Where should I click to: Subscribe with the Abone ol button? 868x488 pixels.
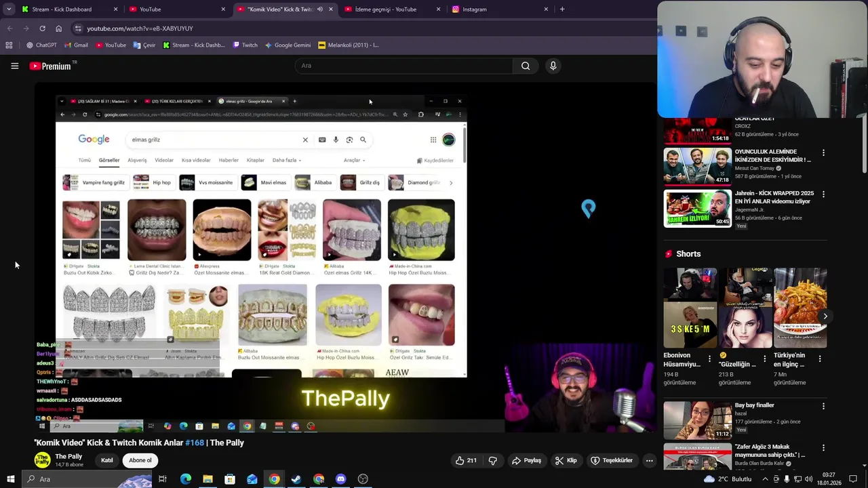[x=140, y=460]
